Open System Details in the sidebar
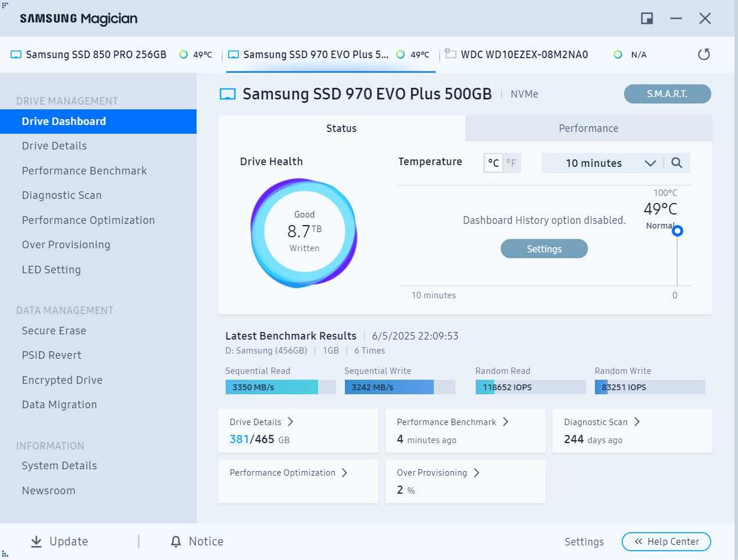The height and width of the screenshot is (560, 738). [59, 466]
